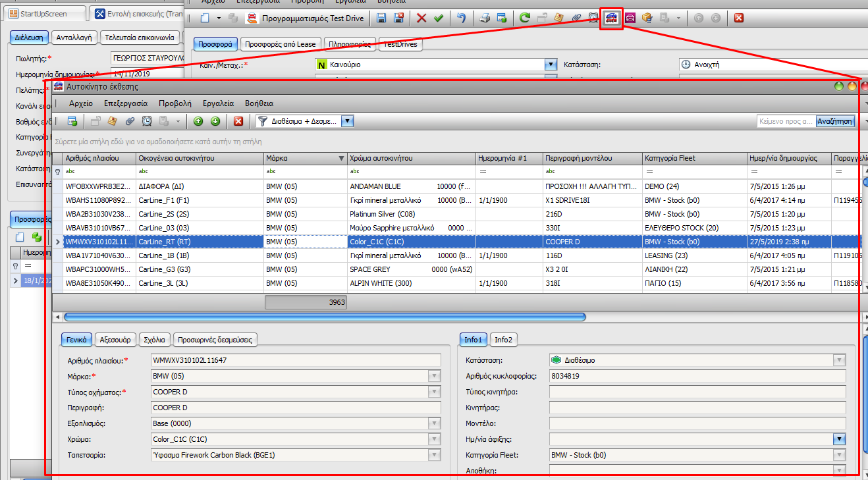
Task: Click the search text box beside Αναζήτηση
Action: [786, 121]
